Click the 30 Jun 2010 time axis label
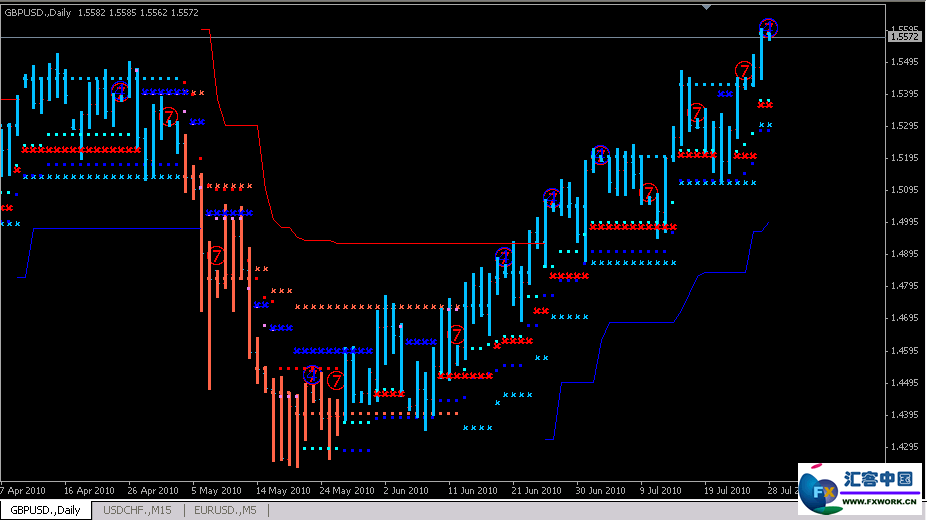 [x=599, y=491]
